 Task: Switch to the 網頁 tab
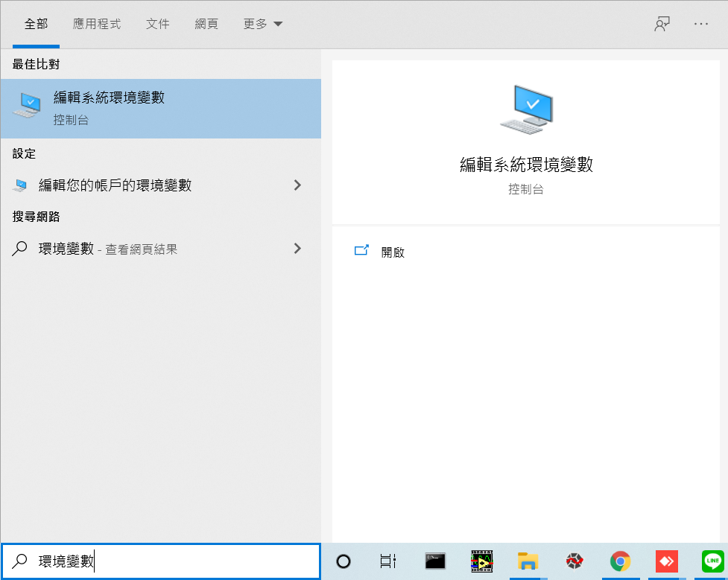[206, 24]
